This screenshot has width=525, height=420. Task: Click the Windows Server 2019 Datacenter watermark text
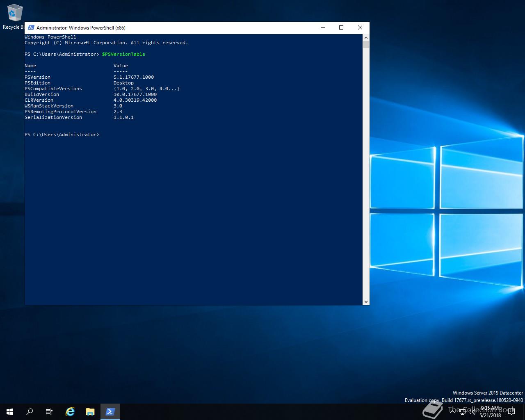click(488, 393)
